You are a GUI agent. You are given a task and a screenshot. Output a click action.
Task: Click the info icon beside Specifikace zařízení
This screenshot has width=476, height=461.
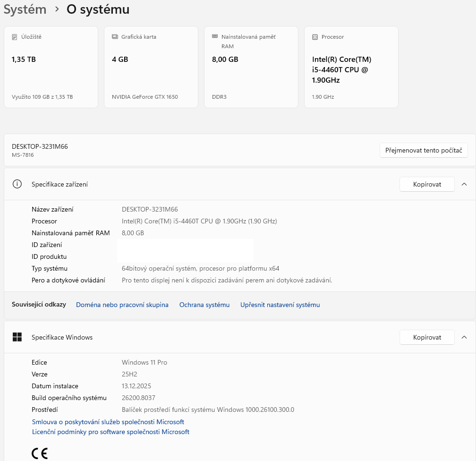pyautogui.click(x=17, y=184)
